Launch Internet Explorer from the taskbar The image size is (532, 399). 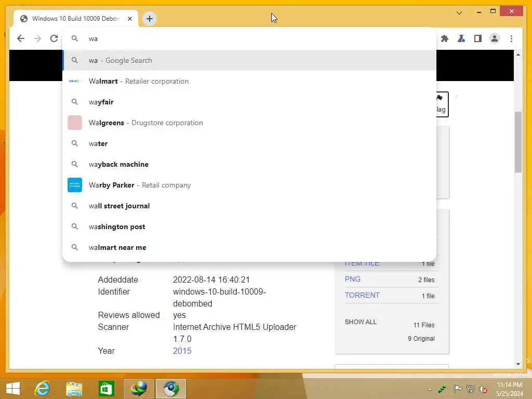click(x=43, y=389)
